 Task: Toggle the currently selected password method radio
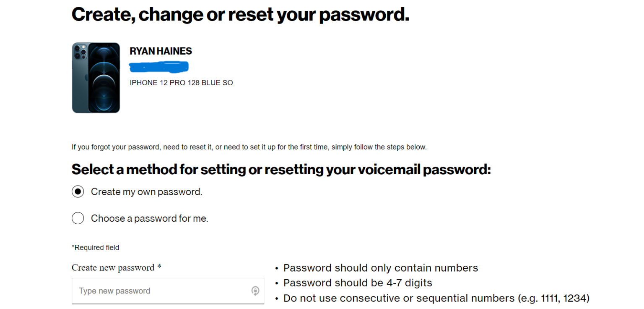click(x=78, y=191)
